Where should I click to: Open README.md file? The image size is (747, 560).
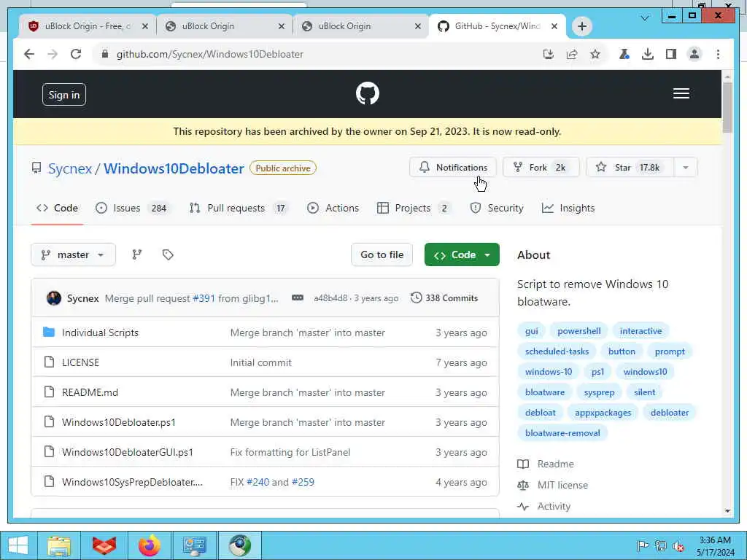(90, 393)
